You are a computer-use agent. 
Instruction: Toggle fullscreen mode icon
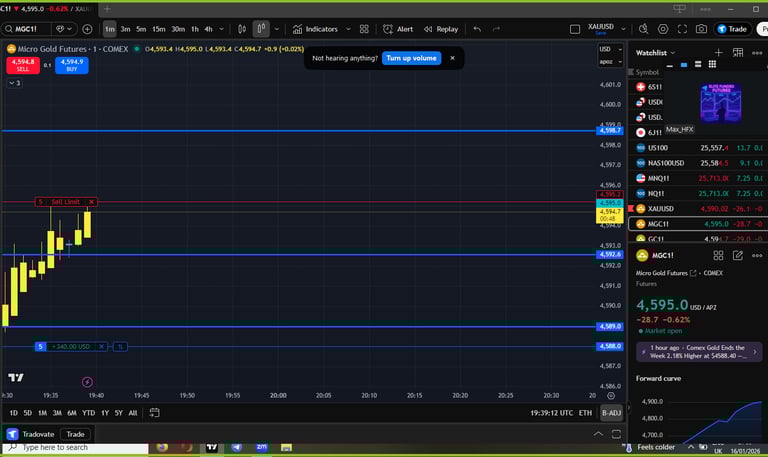tap(682, 29)
